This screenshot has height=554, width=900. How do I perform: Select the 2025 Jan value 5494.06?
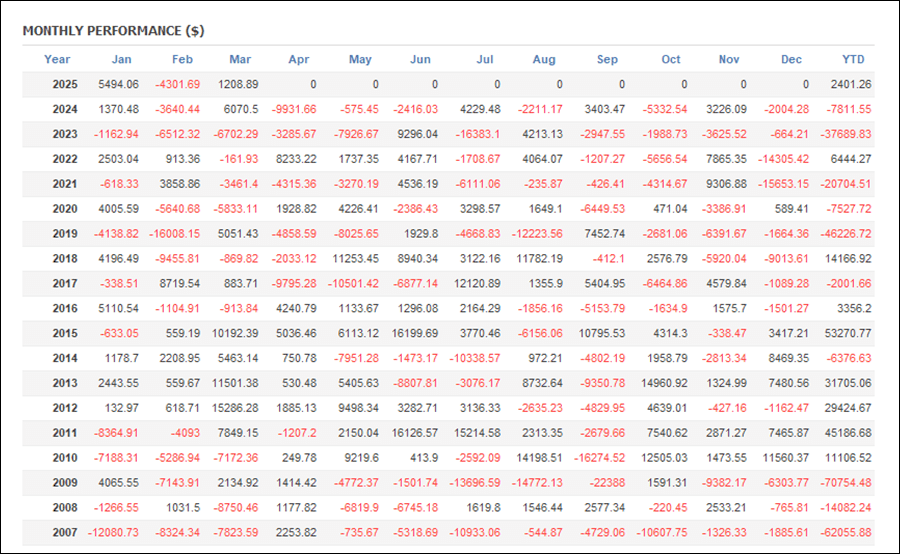pos(118,84)
